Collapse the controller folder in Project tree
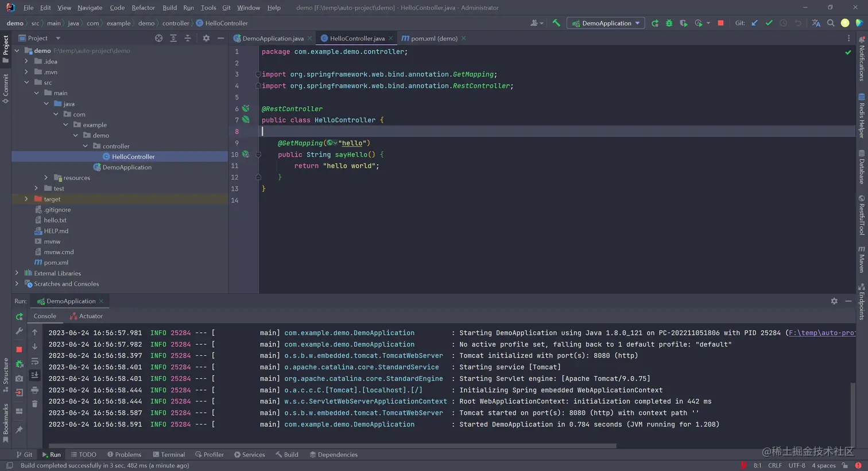The height and width of the screenshot is (471, 868). [85, 146]
